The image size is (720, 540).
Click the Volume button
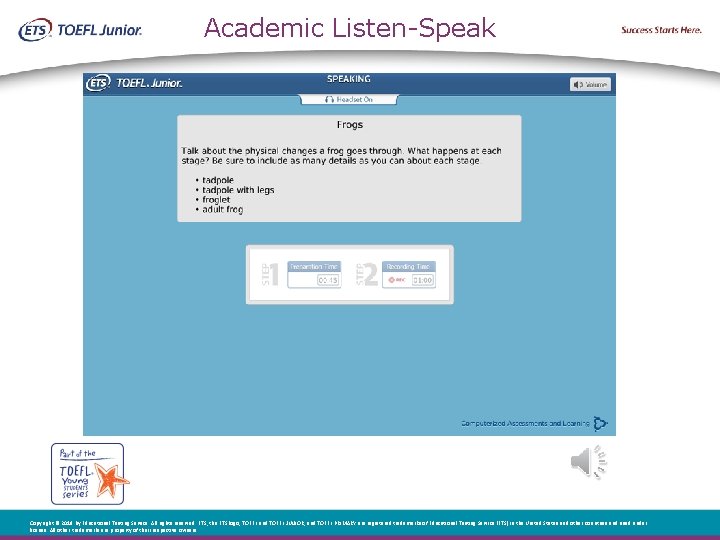(x=590, y=84)
